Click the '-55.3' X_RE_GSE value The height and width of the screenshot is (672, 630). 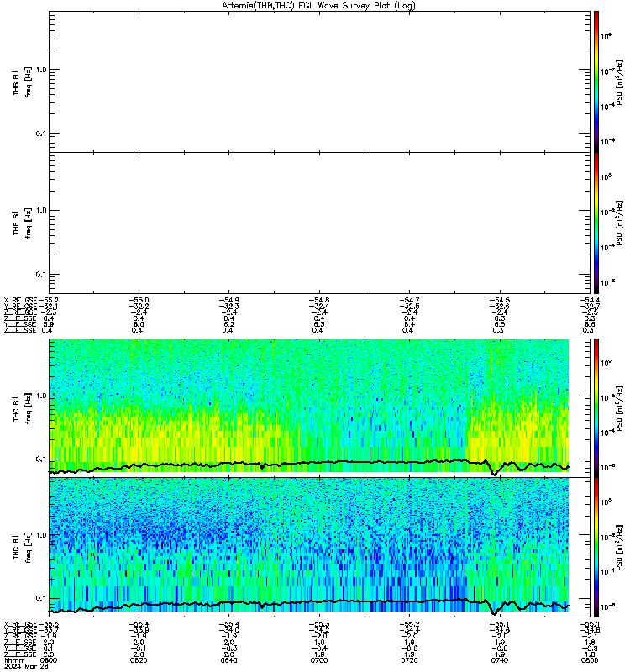click(319, 624)
